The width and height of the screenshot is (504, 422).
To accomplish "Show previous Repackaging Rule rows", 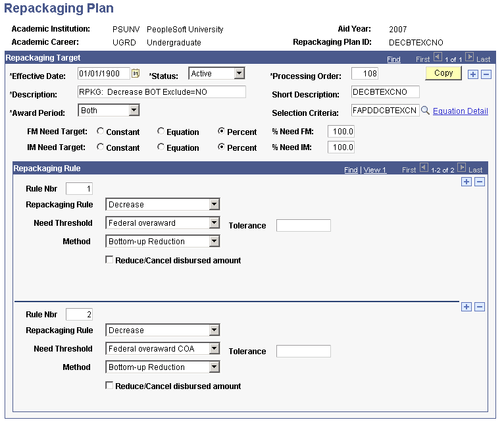I will coord(424,168).
